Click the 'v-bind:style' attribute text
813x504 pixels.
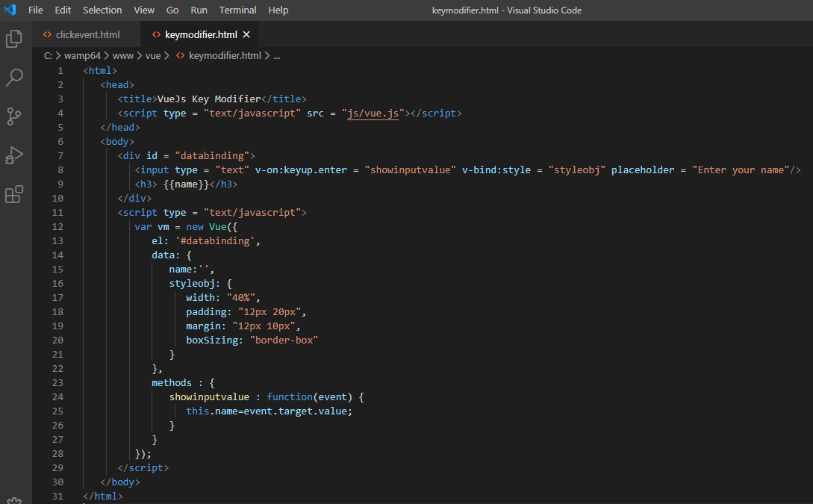coord(496,169)
